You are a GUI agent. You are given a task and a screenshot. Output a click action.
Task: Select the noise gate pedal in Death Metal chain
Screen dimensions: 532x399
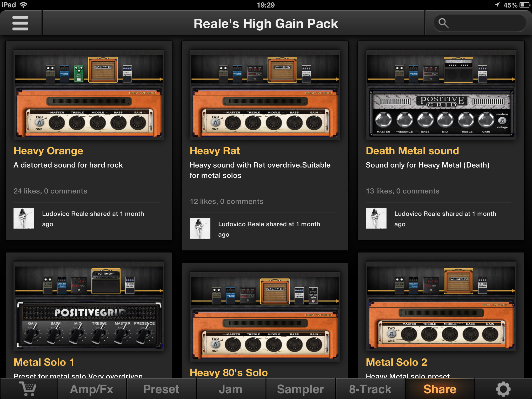coord(399,74)
